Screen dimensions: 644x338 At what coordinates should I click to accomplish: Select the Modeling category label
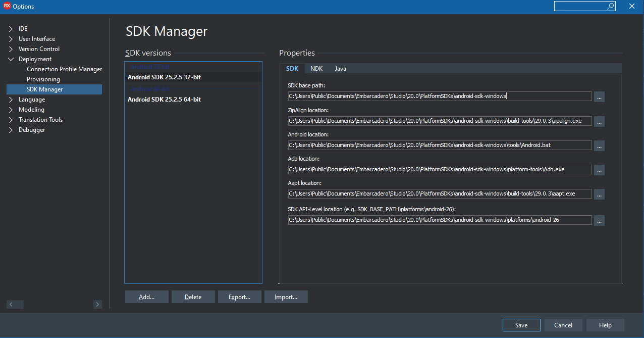31,110
